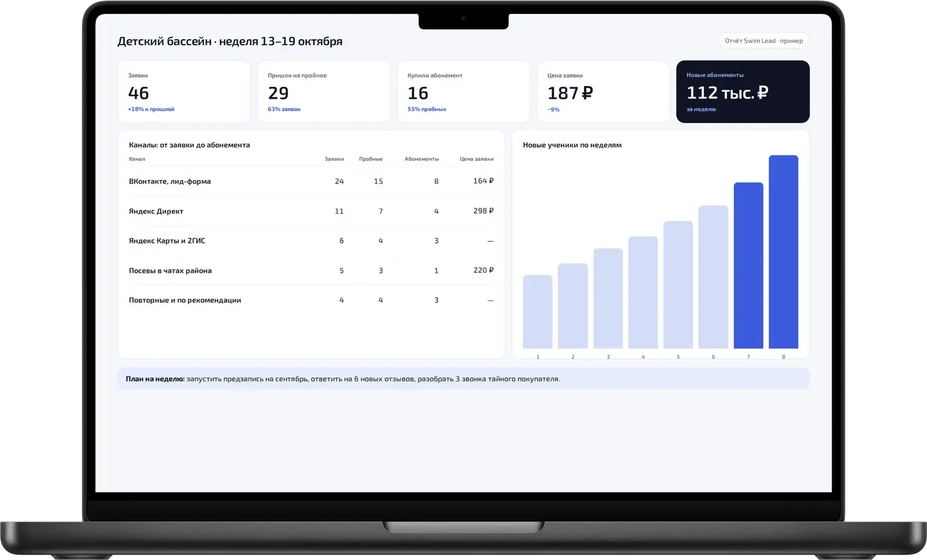Click the "Каналы: от заявки до абонемента" heading
The image size is (927, 560).
pos(189,144)
